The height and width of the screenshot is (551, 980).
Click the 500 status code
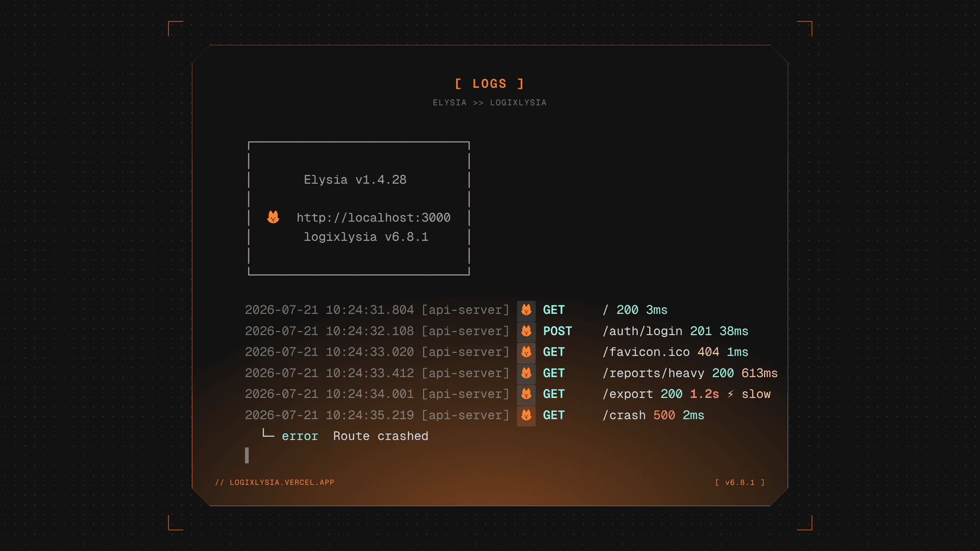click(664, 415)
